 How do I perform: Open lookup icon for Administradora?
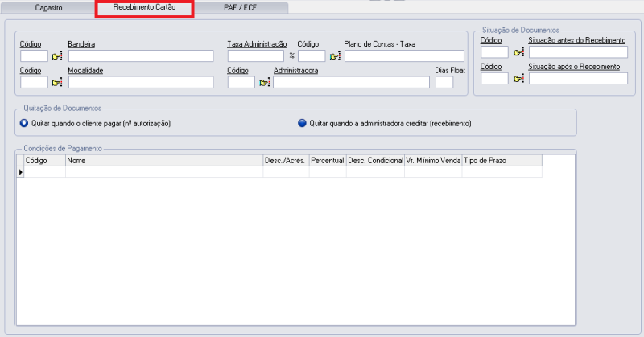[x=264, y=82]
